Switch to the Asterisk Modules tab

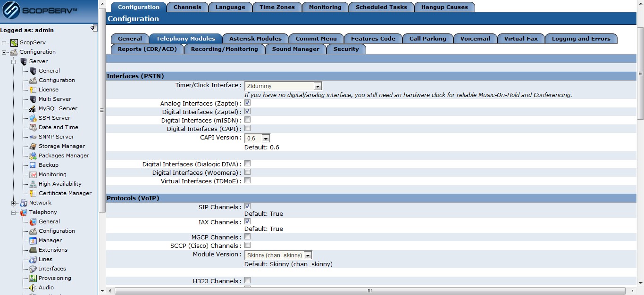click(255, 39)
